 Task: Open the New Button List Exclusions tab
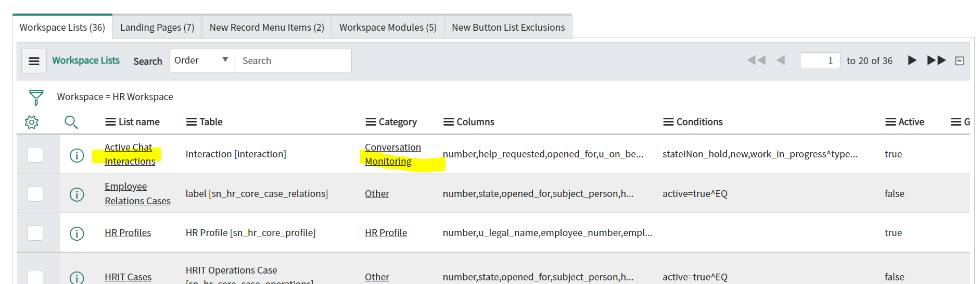(508, 27)
